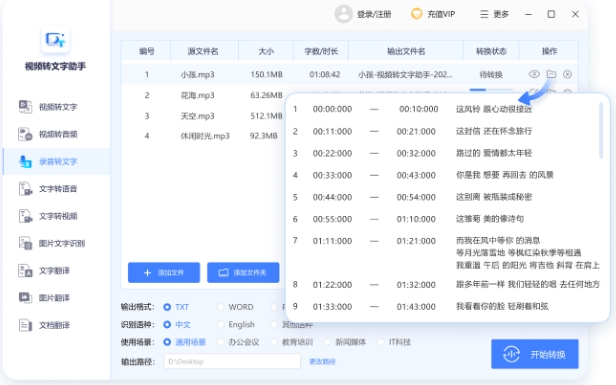Click the 字数/时长 column header
Image resolution: width=616 pixels, height=385 pixels.
[x=321, y=51]
